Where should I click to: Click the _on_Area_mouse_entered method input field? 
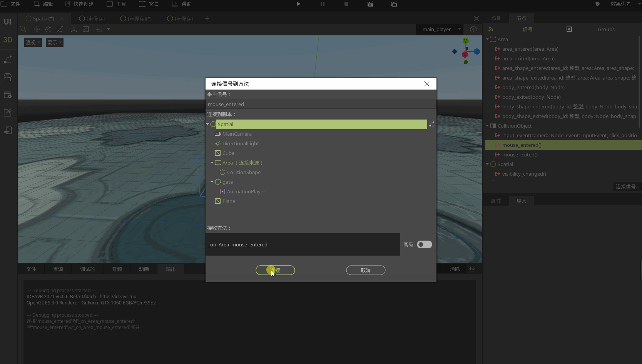point(303,244)
